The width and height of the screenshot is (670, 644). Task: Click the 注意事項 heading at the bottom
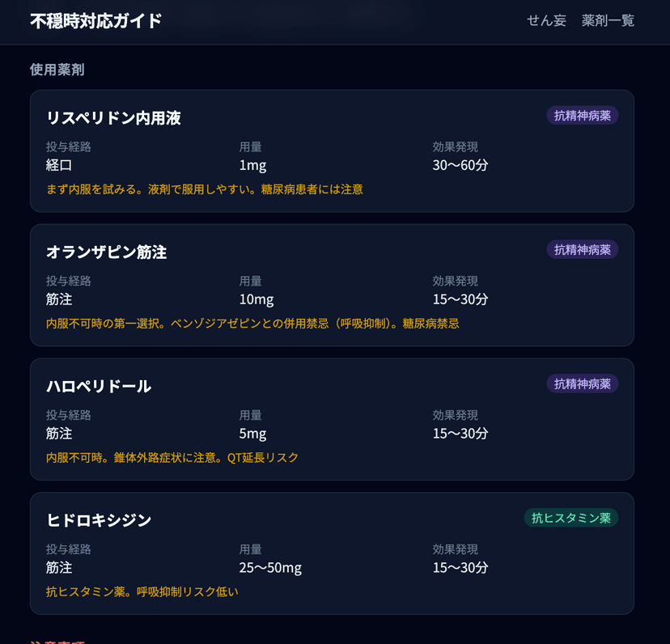coord(53,639)
